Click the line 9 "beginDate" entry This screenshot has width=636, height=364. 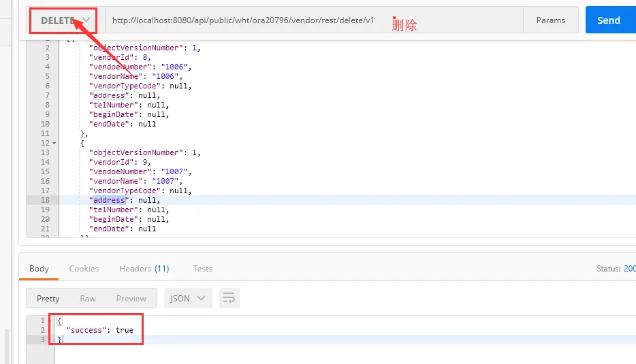click(x=129, y=114)
